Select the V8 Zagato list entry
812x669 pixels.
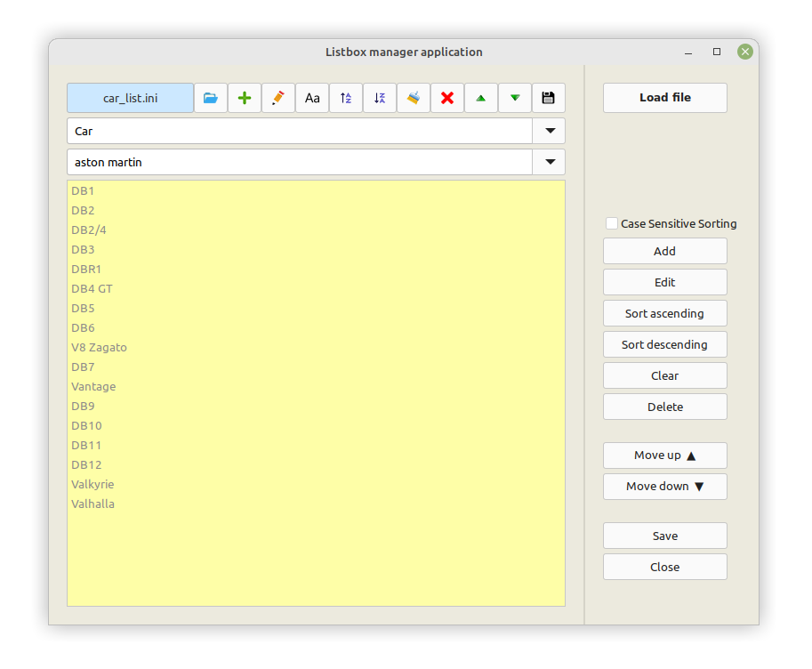(x=100, y=347)
